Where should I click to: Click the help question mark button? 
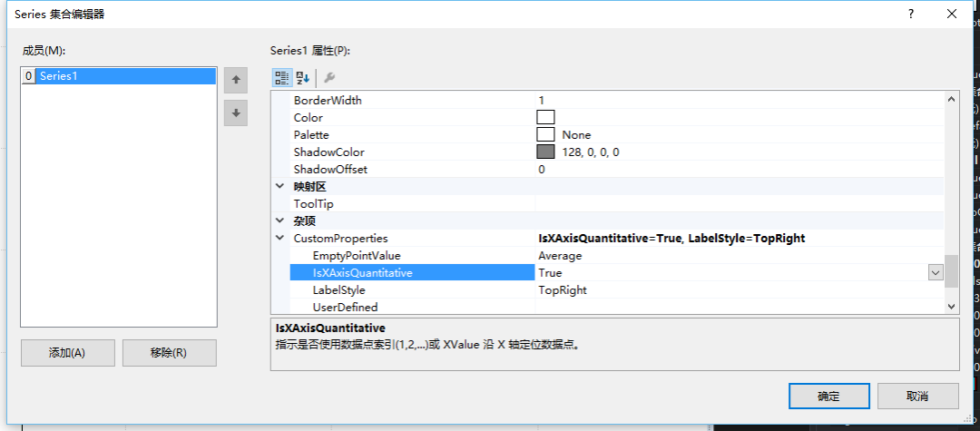click(x=909, y=14)
